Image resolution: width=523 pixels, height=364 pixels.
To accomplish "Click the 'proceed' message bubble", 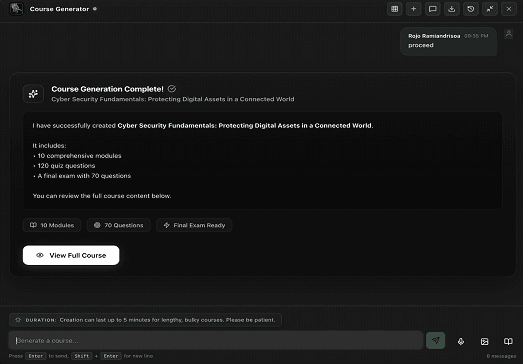I will [x=448, y=41].
